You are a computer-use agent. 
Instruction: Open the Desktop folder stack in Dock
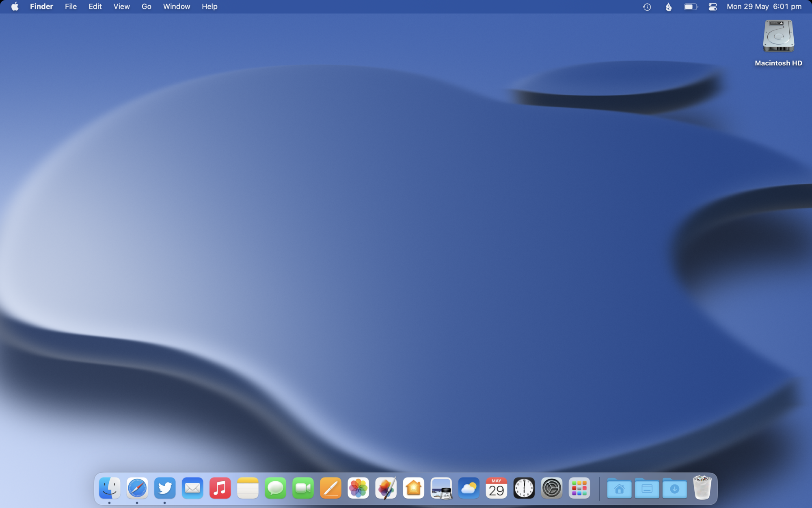tap(647, 488)
